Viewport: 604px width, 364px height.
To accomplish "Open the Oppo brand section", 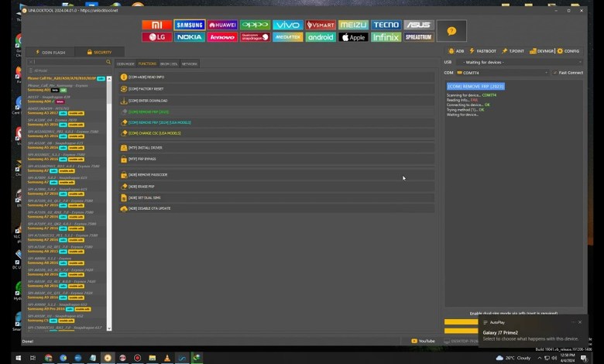I will (255, 25).
